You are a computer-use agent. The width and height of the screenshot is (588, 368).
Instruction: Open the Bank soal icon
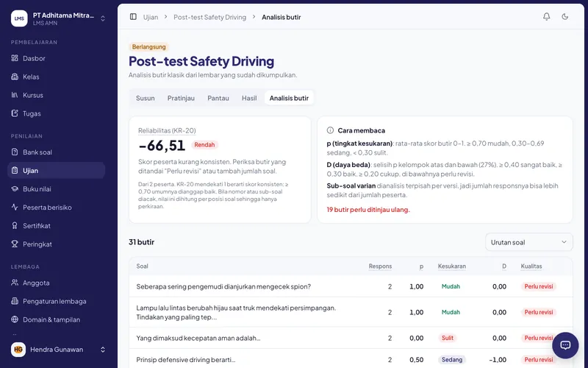(15, 152)
